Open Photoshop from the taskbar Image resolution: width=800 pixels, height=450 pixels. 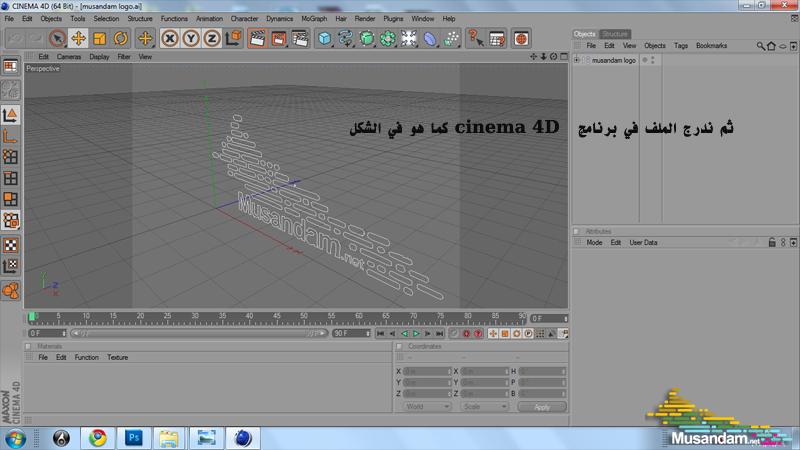(134, 438)
